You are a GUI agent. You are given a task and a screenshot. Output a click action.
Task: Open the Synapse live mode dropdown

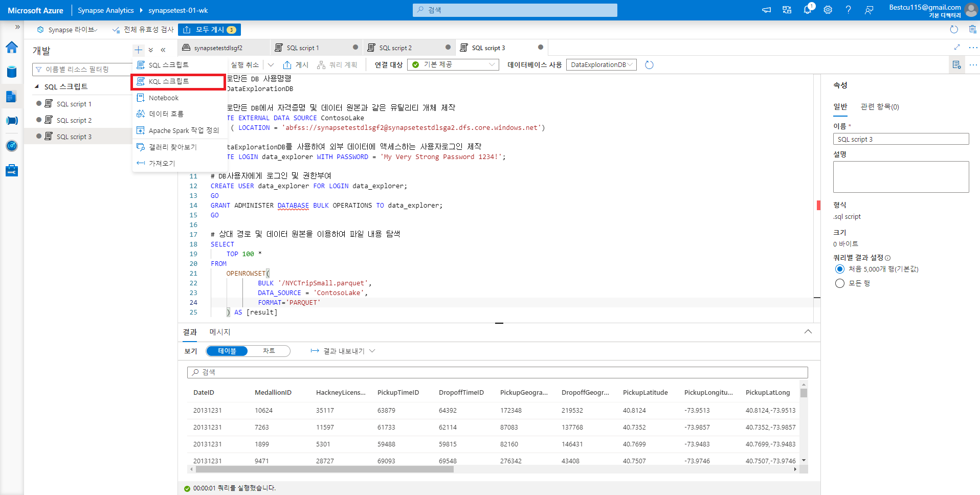click(x=67, y=30)
